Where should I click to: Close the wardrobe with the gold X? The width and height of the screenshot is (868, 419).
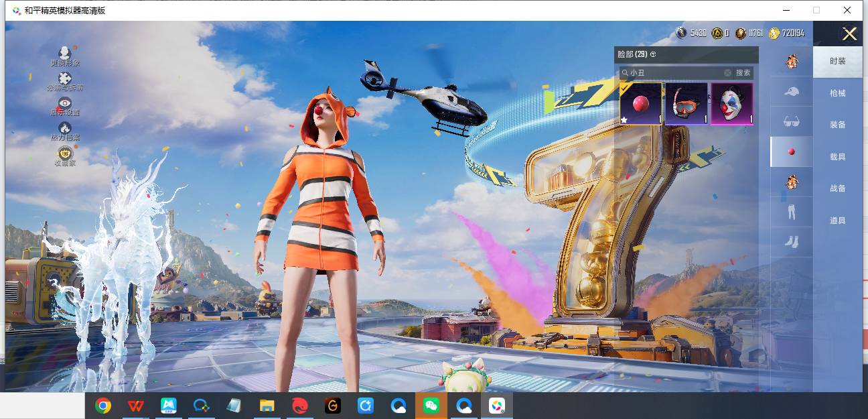point(849,34)
